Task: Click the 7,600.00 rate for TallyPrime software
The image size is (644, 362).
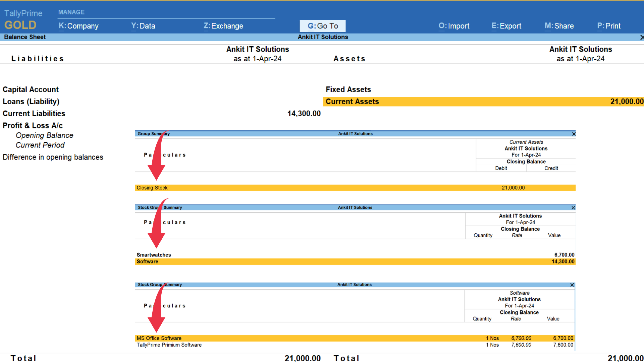Action: click(x=521, y=345)
